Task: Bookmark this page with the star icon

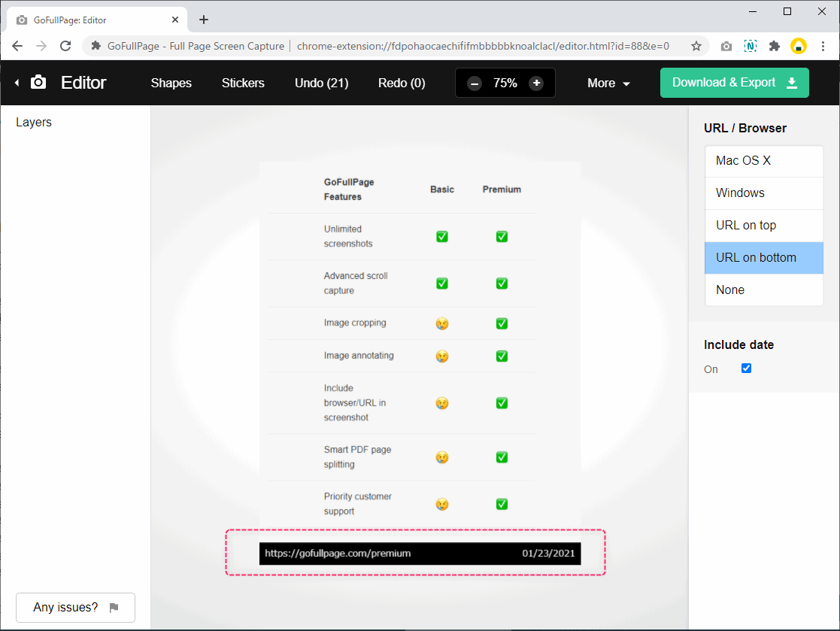Action: point(696,46)
